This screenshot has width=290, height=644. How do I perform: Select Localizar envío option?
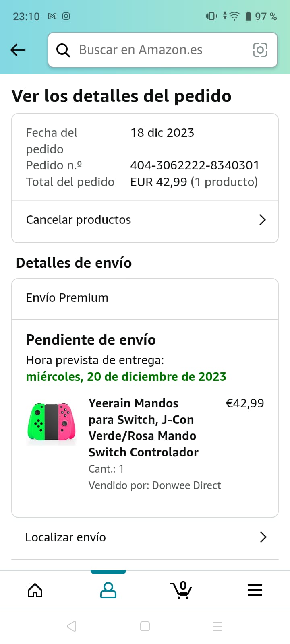[66, 537]
